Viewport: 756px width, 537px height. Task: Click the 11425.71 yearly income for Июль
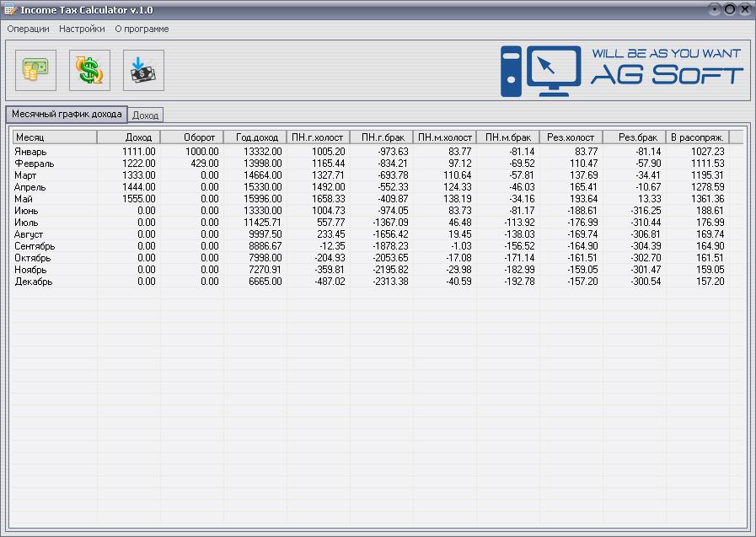pos(262,223)
